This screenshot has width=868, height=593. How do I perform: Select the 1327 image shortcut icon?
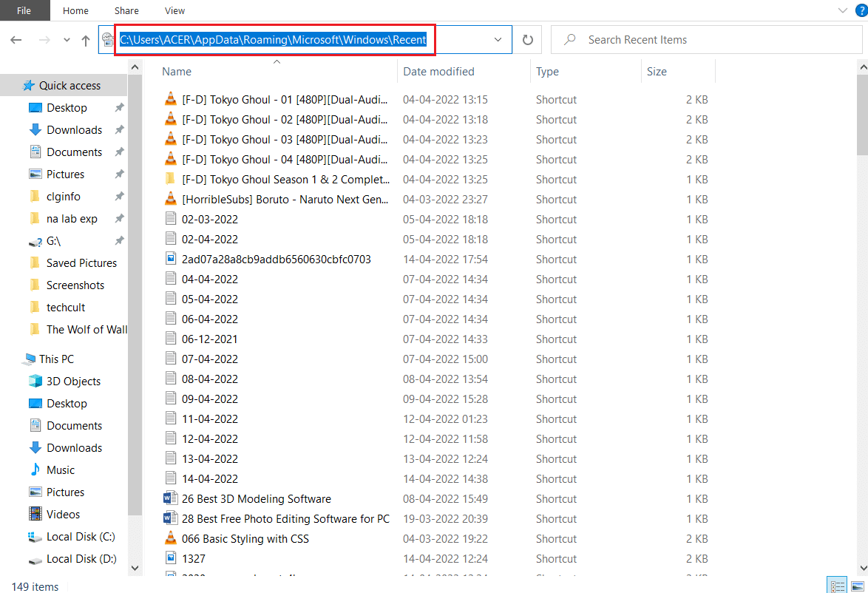pos(171,558)
